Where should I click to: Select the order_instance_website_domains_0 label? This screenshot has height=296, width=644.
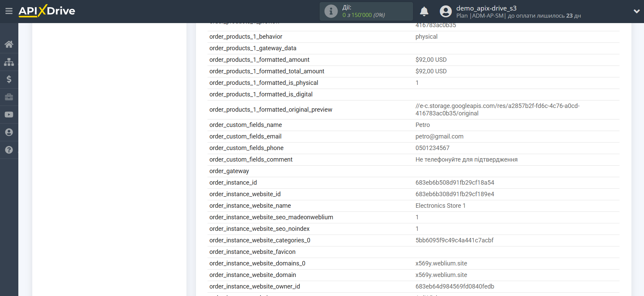[x=257, y=263]
